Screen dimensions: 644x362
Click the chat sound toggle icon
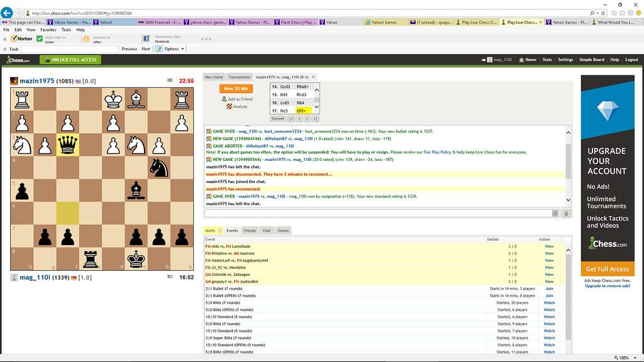[x=567, y=214]
